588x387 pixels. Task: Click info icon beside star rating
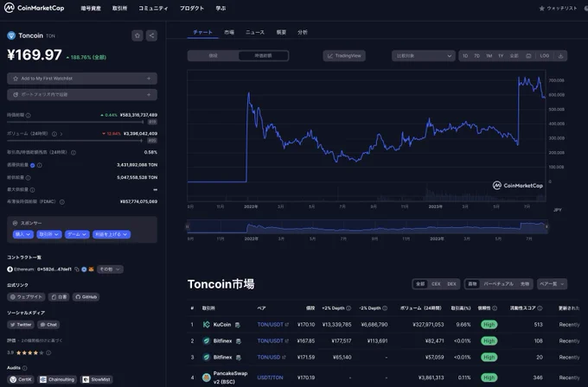tap(48, 352)
